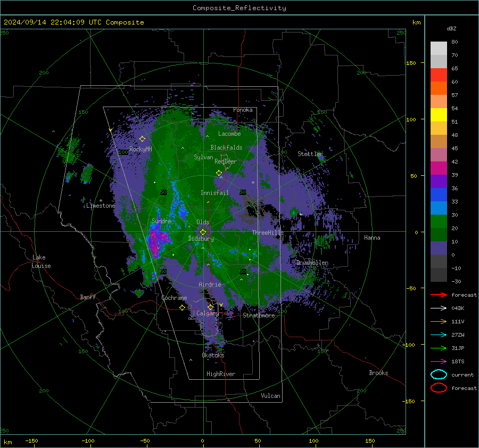Click the Vulcan city label
Image resolution: width=479 pixels, height=448 pixels.
(270, 396)
